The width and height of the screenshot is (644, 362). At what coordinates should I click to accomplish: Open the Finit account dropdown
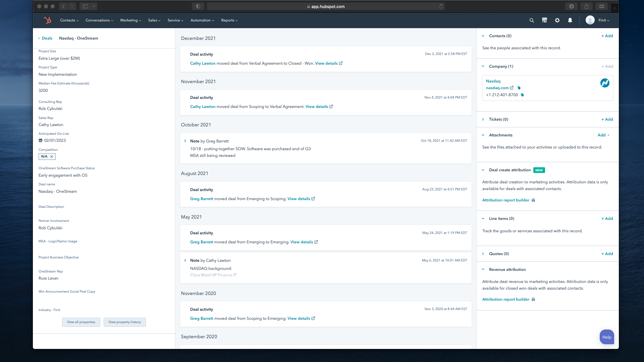pos(604,20)
